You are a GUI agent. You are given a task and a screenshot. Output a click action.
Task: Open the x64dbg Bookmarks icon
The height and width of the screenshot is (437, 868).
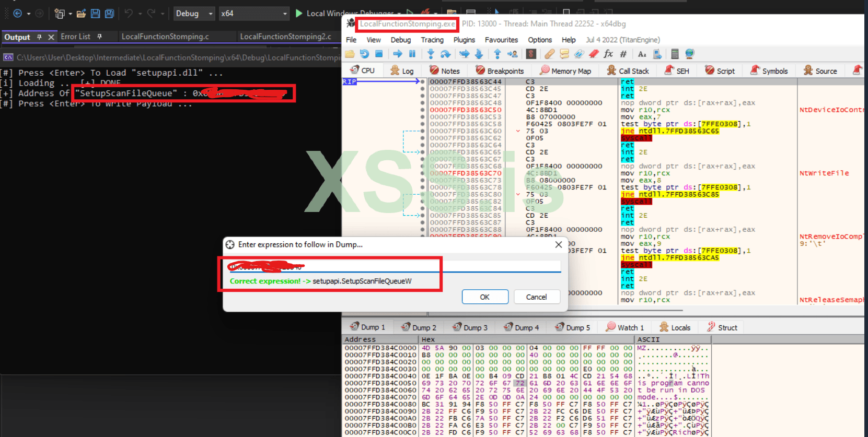point(594,54)
